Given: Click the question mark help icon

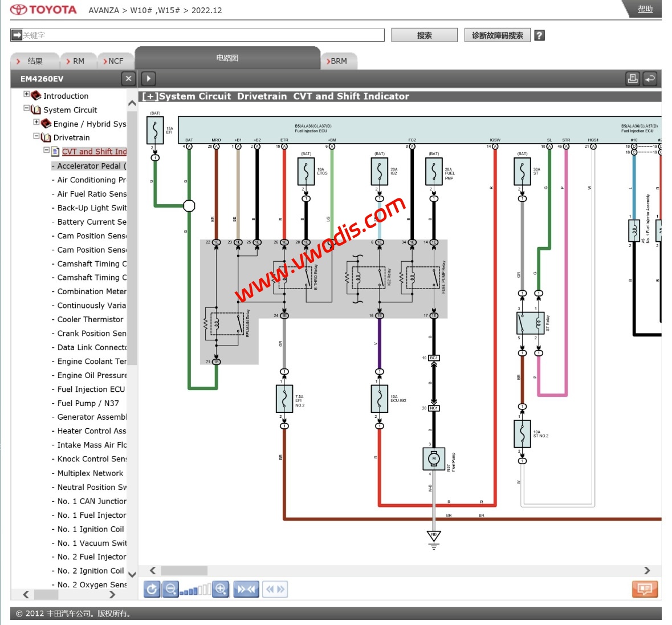Looking at the screenshot, I should 539,35.
